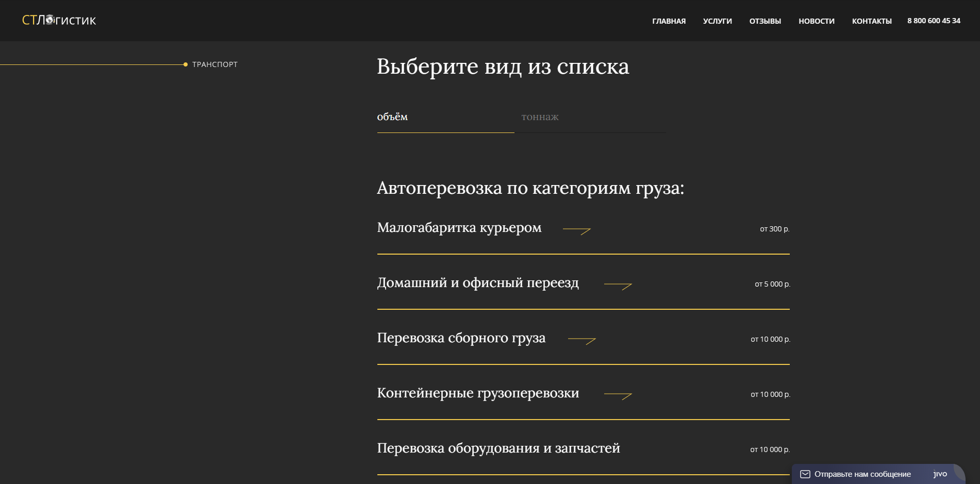Image resolution: width=980 pixels, height=484 pixels.
Task: Click price от 5 000 р.
Action: pos(772,284)
